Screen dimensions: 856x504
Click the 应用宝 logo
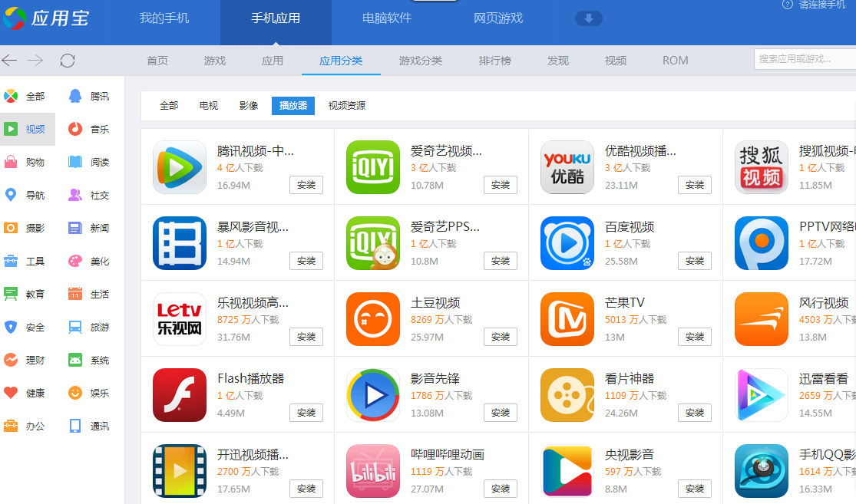pos(46,18)
